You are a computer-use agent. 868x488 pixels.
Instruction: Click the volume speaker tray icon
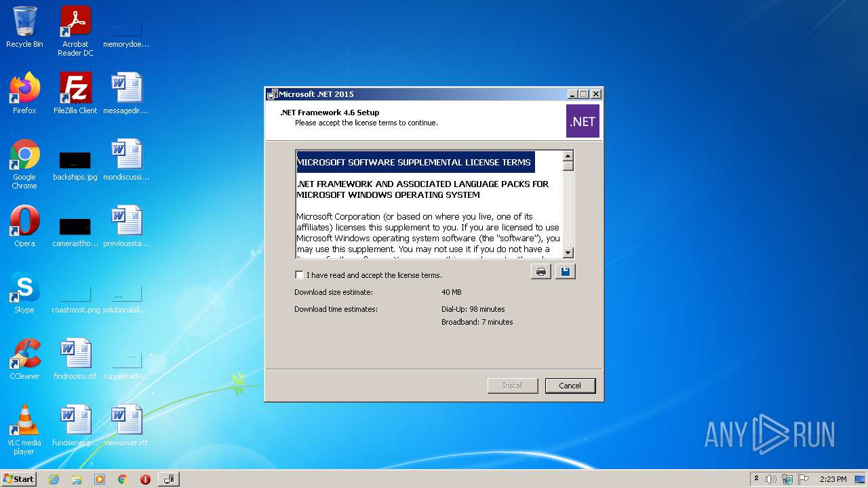click(771, 479)
